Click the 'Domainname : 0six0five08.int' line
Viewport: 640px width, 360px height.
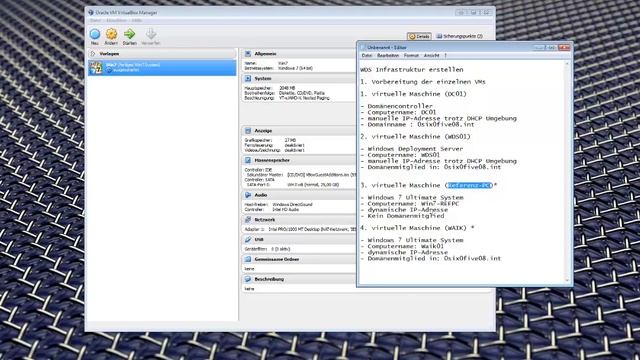(x=418, y=124)
